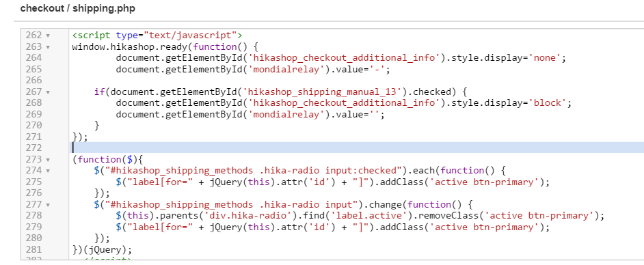
Task: Select line number 270 in the gutter
Action: (x=33, y=126)
